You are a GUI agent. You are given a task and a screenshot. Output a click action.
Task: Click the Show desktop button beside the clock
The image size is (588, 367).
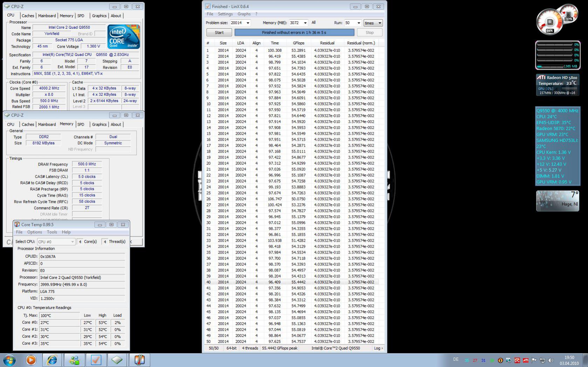point(585,360)
